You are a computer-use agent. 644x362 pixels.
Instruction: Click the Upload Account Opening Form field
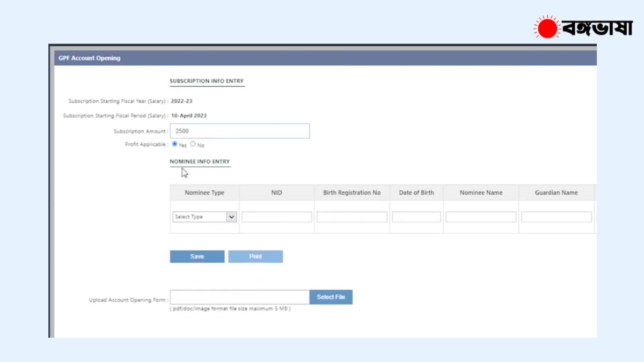(x=239, y=297)
